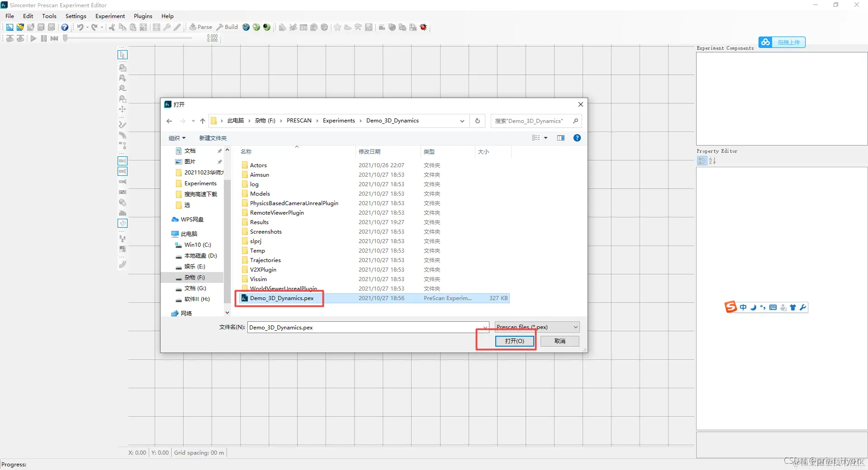Toggle the second camera sensor view icon
Image resolution: width=868 pixels, height=470 pixels.
pyautogui.click(x=123, y=171)
